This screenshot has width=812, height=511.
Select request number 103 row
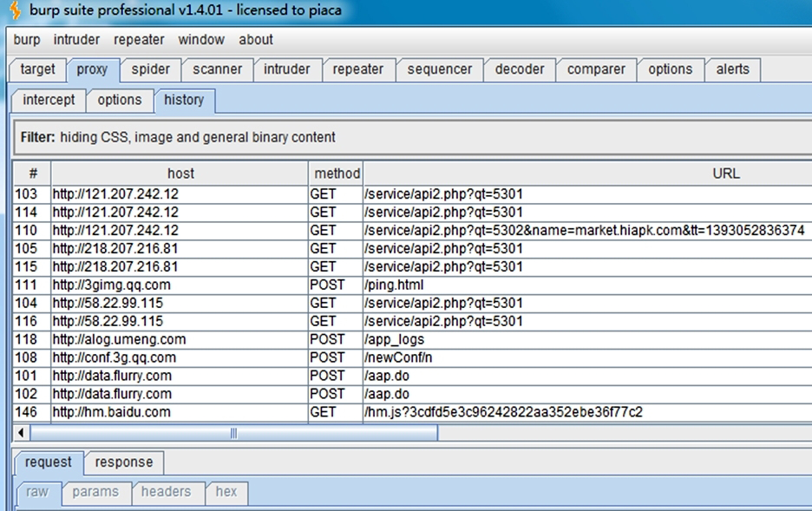[413, 194]
